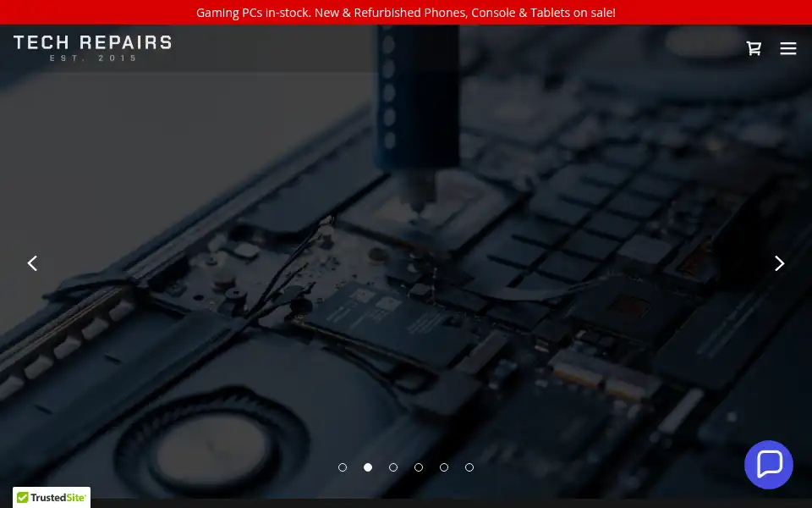This screenshot has height=508, width=812.
Task: Select the second active carousel dot
Action: tap(368, 467)
